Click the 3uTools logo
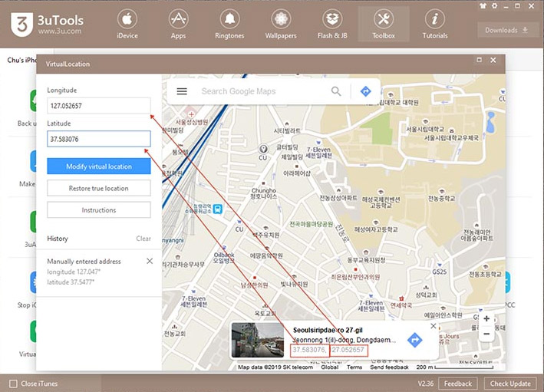This screenshot has height=392, width=544. (47, 25)
